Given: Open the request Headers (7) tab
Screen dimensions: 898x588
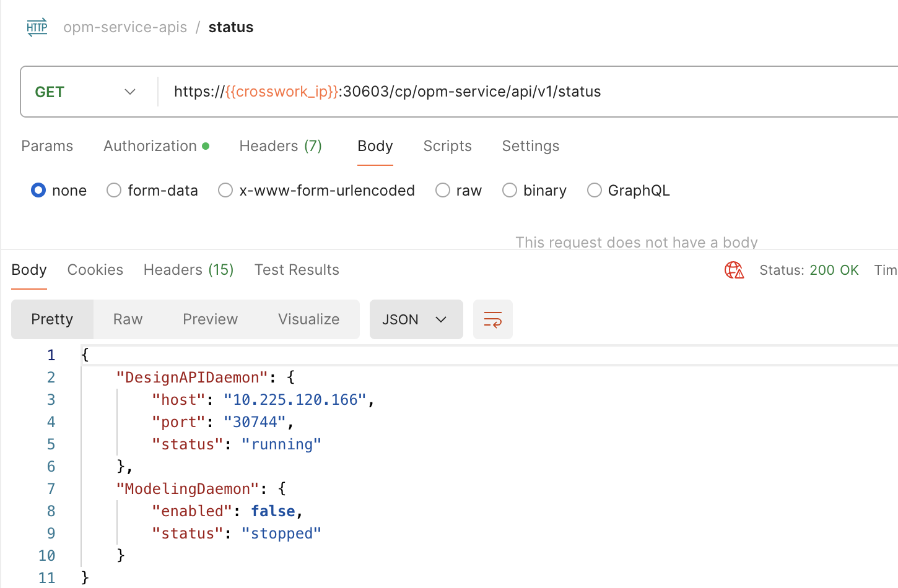Looking at the screenshot, I should 281,146.
